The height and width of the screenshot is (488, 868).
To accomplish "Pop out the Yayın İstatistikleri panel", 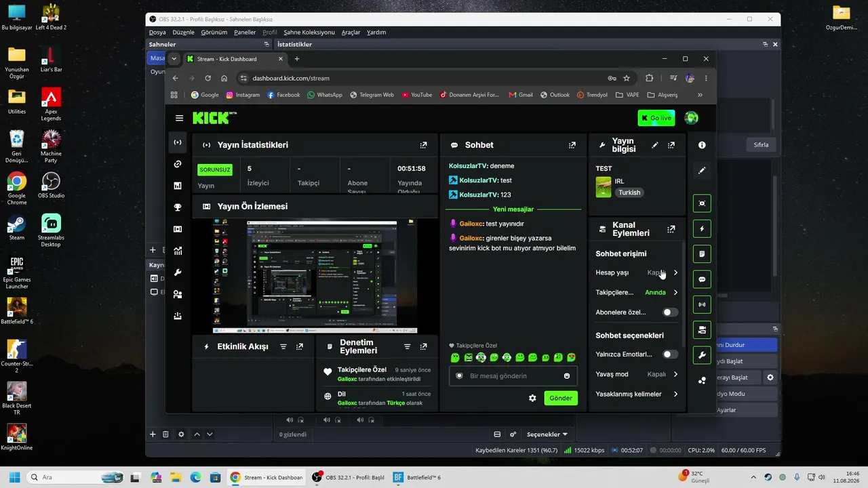I will pyautogui.click(x=424, y=145).
